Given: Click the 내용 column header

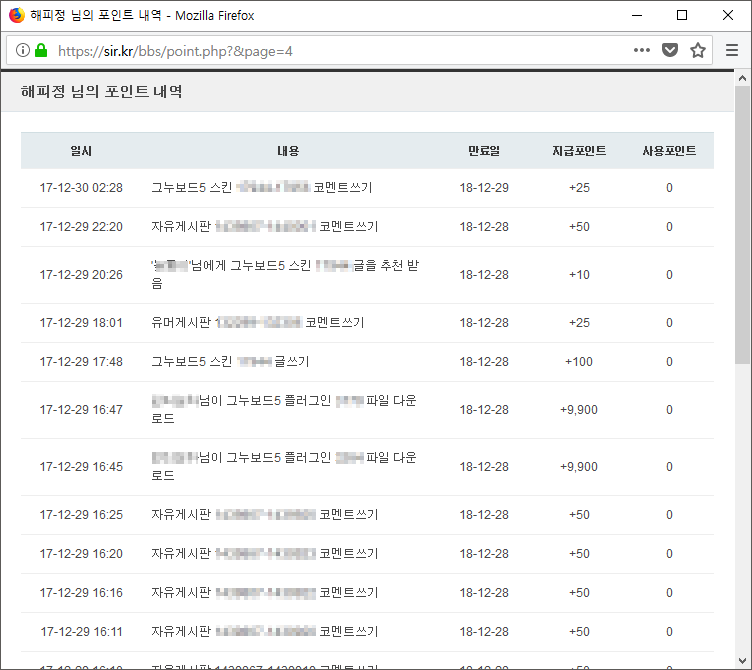Looking at the screenshot, I should pyautogui.click(x=288, y=151).
